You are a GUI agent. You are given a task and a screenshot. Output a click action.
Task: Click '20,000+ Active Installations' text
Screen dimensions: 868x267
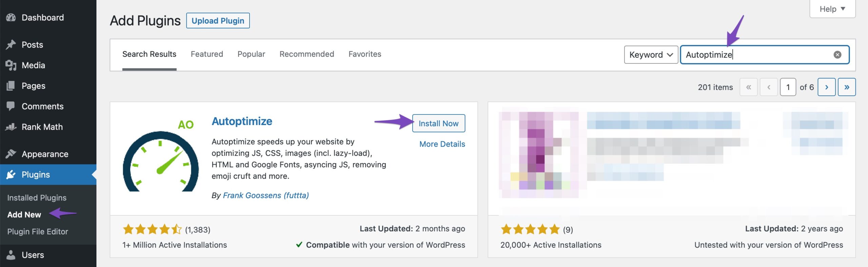pyautogui.click(x=551, y=245)
